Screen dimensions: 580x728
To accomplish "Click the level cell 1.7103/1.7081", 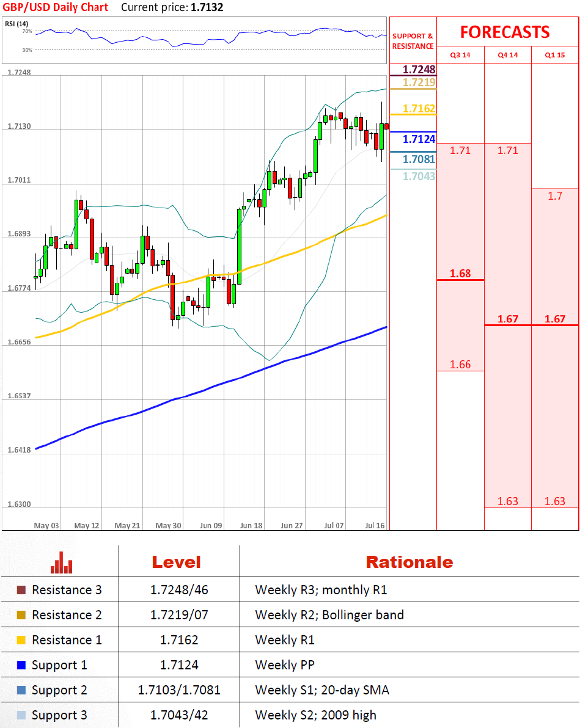I will (179, 690).
